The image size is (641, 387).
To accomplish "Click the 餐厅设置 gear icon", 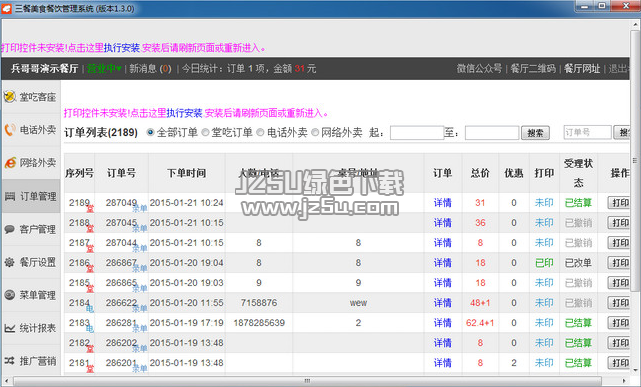I will click(x=10, y=262).
